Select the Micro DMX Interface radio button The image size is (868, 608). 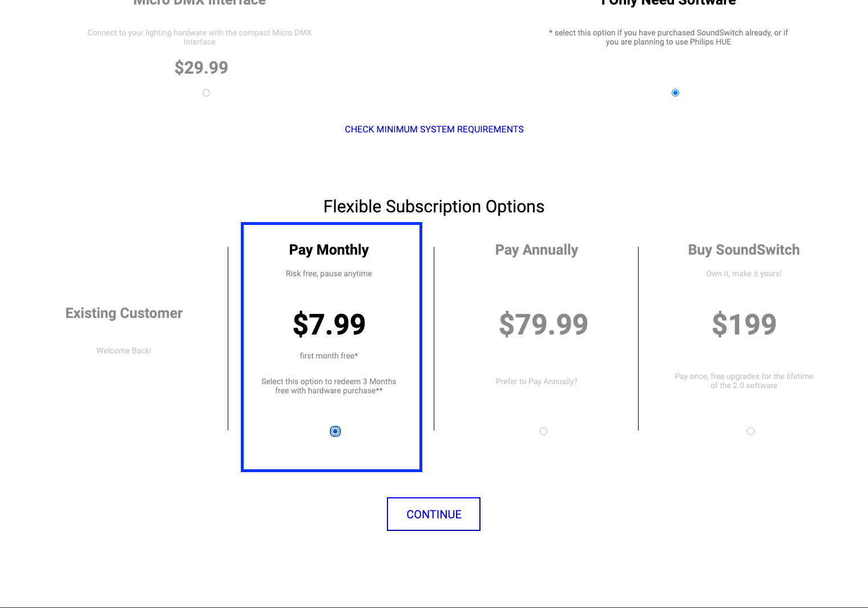(206, 92)
